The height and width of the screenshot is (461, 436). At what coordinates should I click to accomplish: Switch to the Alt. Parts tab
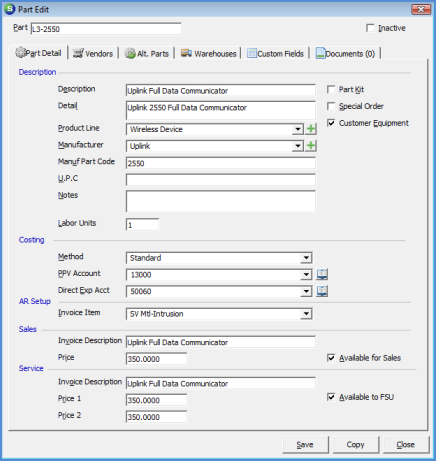coord(147,53)
